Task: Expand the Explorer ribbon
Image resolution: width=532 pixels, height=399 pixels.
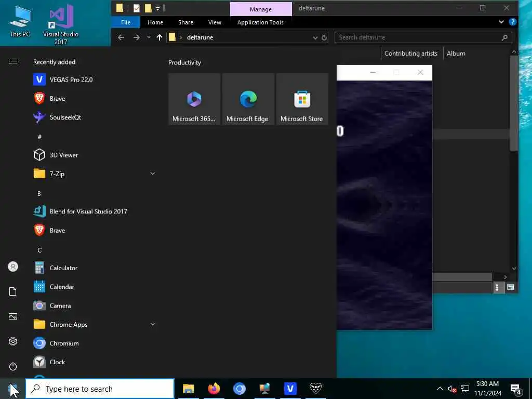Action: coord(501,22)
